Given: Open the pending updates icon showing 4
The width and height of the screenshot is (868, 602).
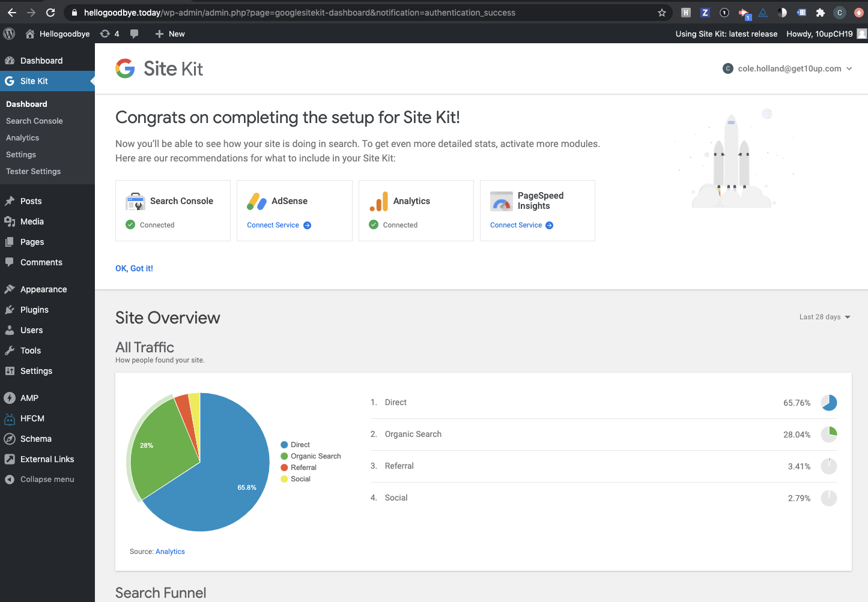Looking at the screenshot, I should (110, 34).
